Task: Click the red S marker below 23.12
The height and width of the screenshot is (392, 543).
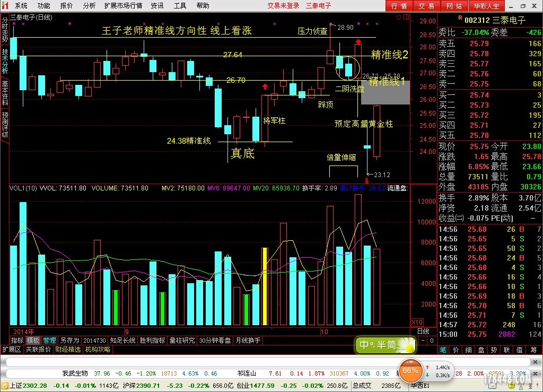Action: (367, 181)
